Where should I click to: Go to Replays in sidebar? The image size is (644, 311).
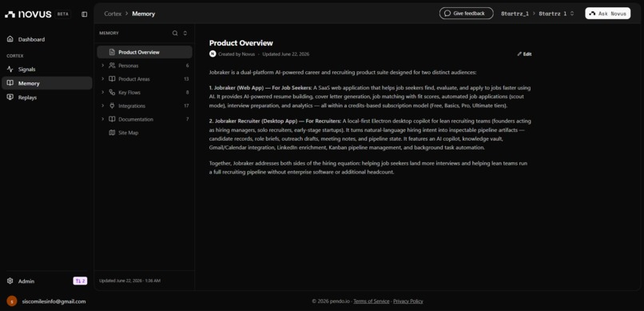[x=47, y=98]
